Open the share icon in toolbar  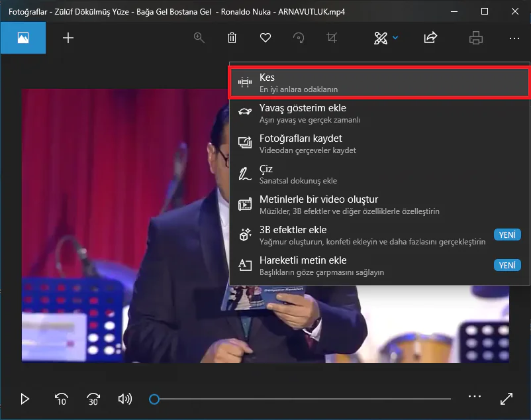pyautogui.click(x=430, y=38)
